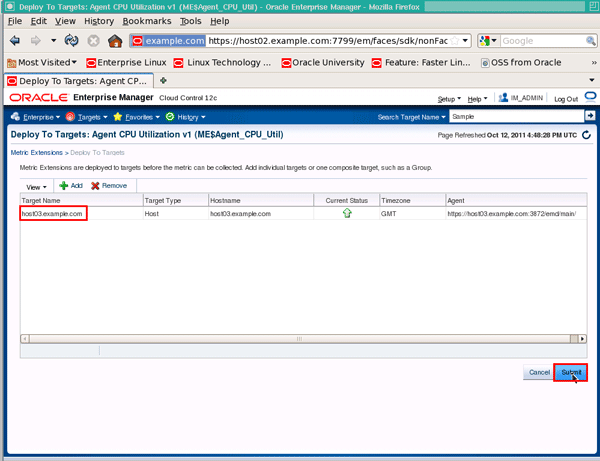Click the Oracle ring icon beside Log Out

coord(590,97)
